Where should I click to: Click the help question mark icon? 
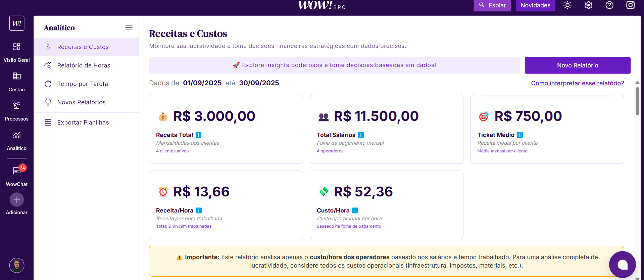pos(609,5)
